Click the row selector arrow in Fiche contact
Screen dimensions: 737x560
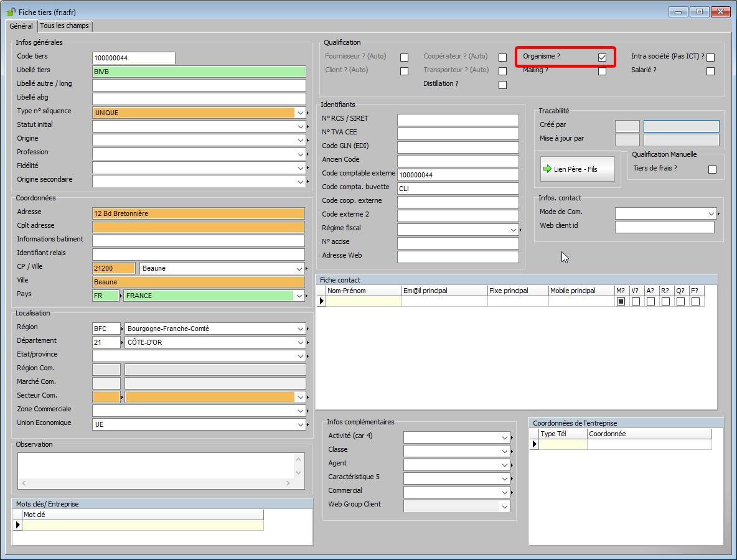point(321,301)
